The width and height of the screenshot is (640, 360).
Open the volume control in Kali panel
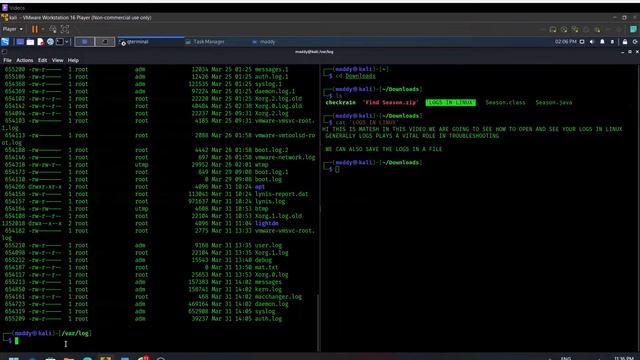pyautogui.click(x=592, y=42)
